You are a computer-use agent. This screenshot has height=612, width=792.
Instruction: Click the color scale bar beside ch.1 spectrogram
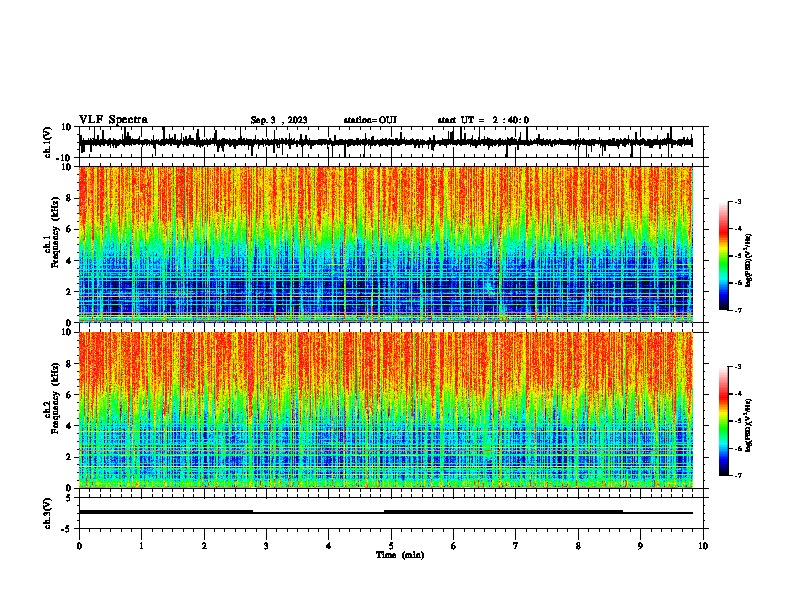click(x=724, y=256)
